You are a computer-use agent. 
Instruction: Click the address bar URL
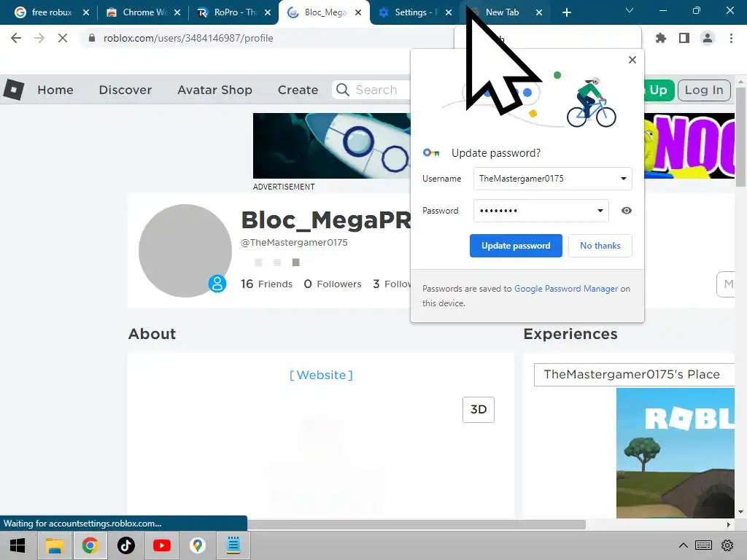(x=188, y=38)
